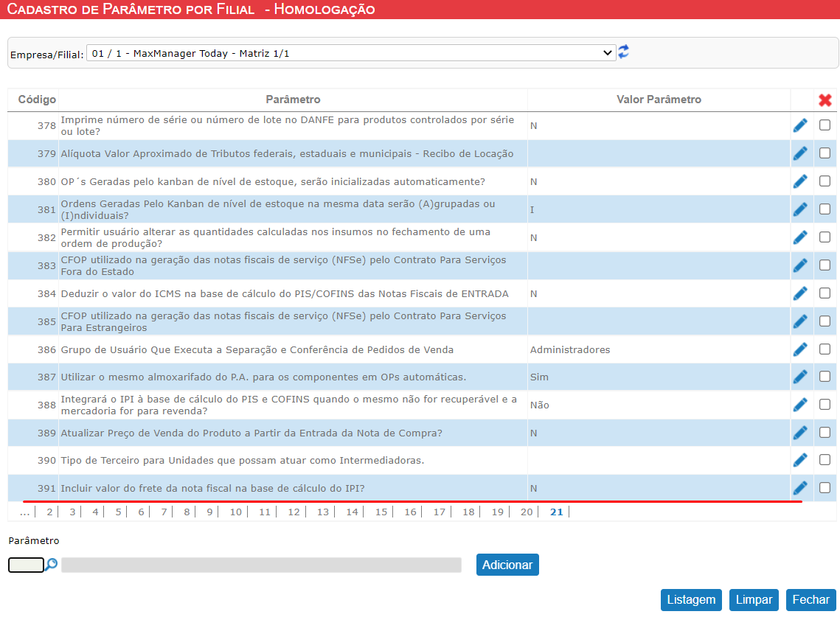
Task: Check the box for parameter 383
Action: pos(825,265)
